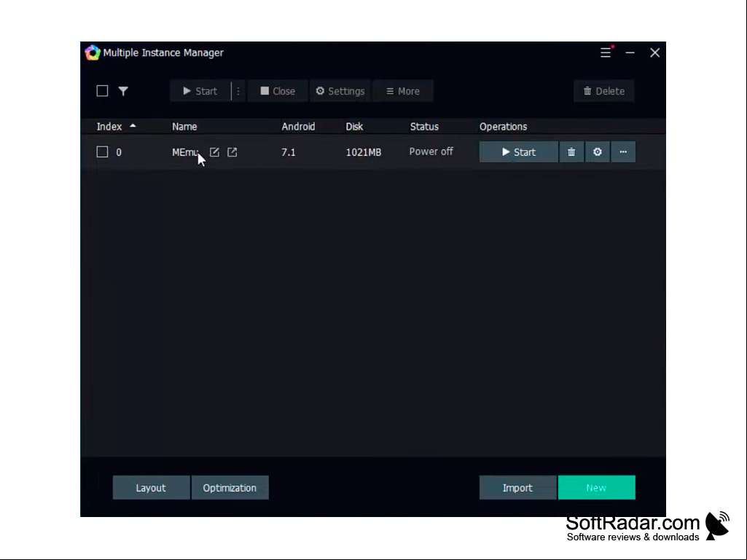Open the hamburger menu in title bar
747x560 pixels.
pos(606,52)
